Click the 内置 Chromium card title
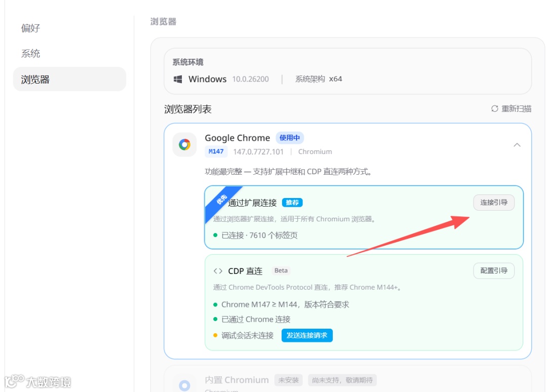The image size is (547, 392). click(x=237, y=380)
